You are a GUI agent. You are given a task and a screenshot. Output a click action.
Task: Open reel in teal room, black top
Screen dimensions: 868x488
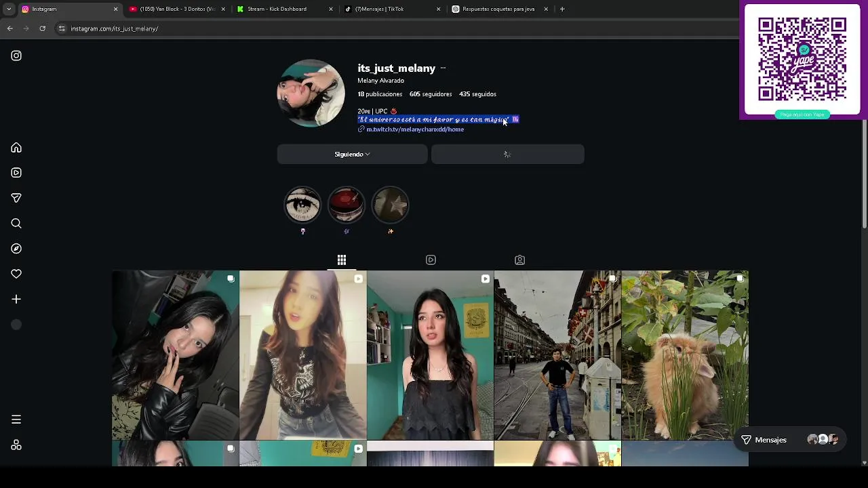point(430,355)
